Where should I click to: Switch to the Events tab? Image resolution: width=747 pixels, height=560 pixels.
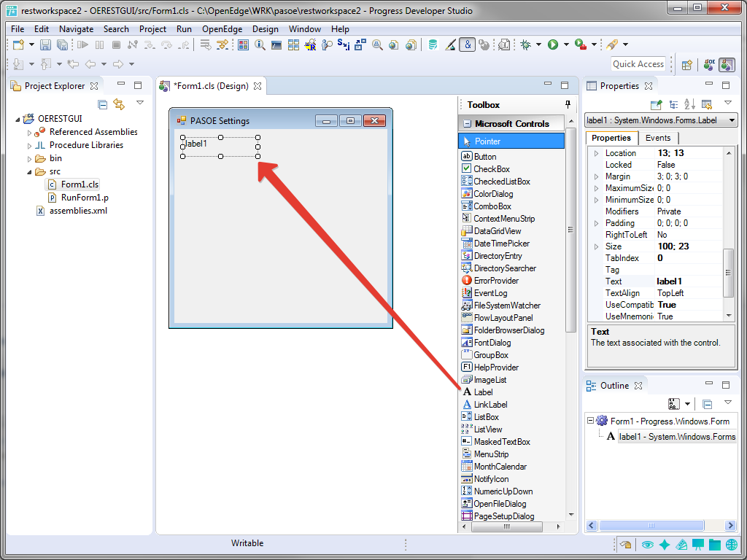(658, 138)
